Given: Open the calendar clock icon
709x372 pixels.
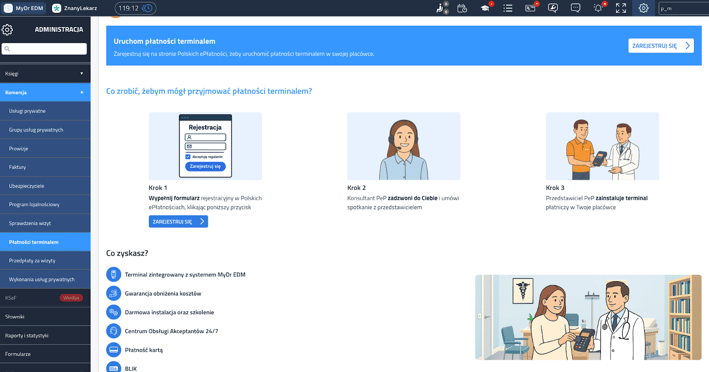Looking at the screenshot, I should tap(462, 8).
